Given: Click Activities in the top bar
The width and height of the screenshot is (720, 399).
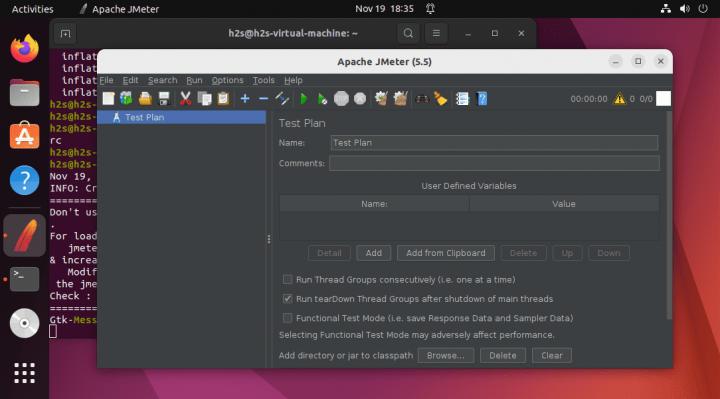Looking at the screenshot, I should pyautogui.click(x=32, y=9).
